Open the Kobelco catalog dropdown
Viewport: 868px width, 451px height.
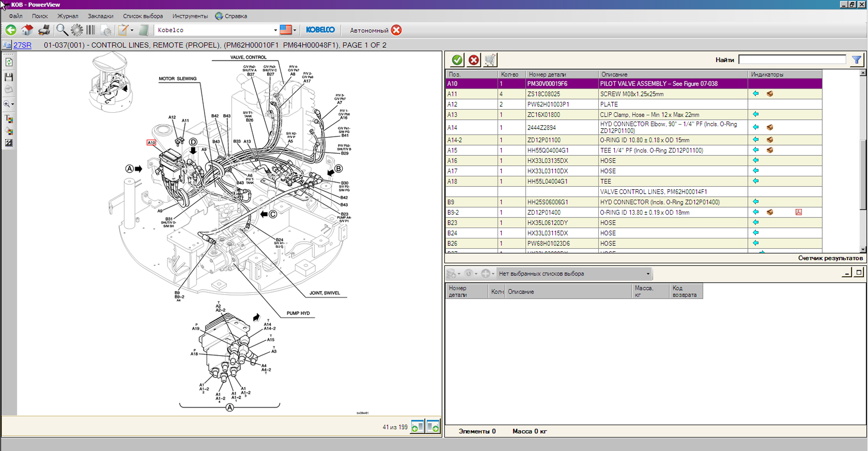click(x=275, y=30)
